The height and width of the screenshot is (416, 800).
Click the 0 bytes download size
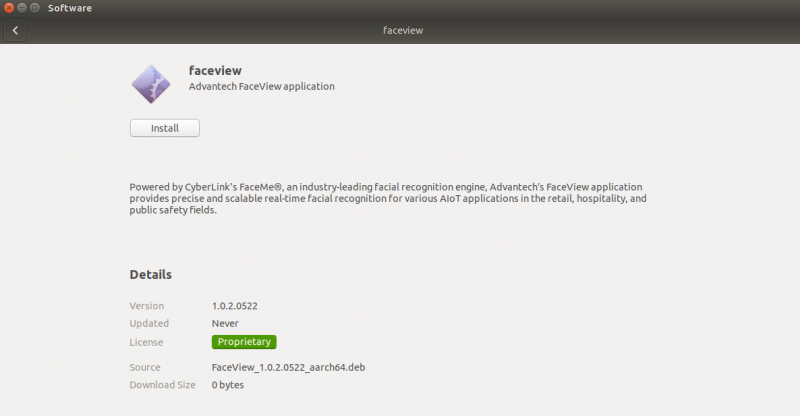click(x=227, y=385)
